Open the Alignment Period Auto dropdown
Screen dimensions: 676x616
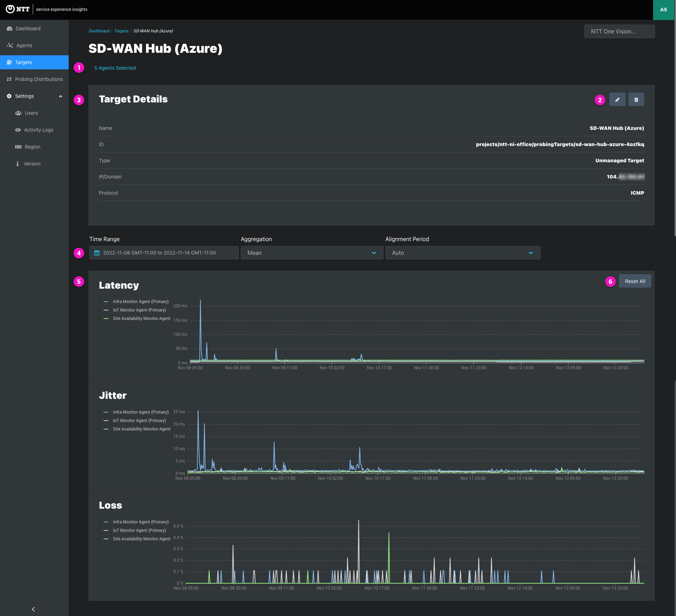[x=463, y=253]
